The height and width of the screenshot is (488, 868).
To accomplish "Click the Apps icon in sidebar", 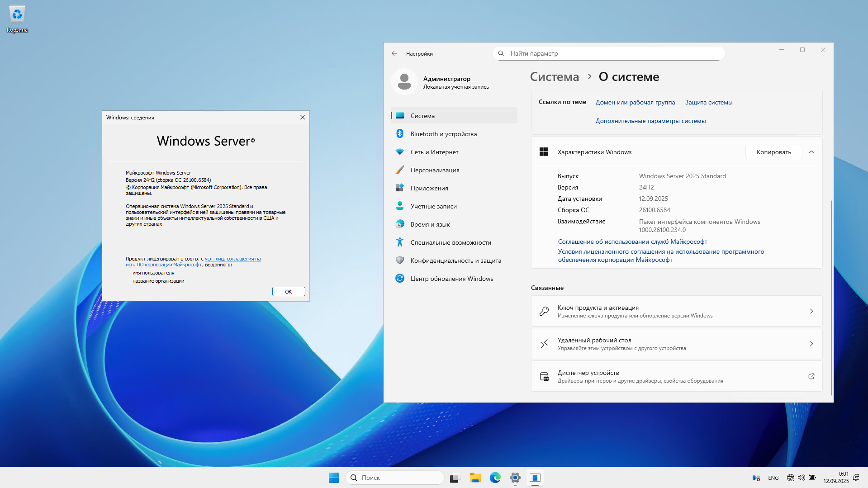I will [400, 188].
